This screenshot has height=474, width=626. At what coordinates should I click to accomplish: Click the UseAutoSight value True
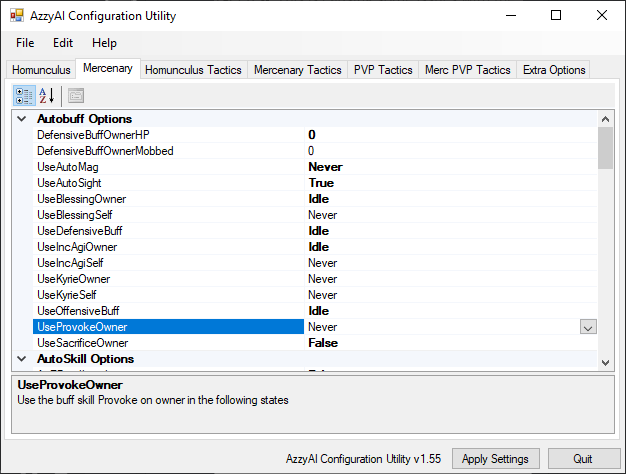click(451, 183)
